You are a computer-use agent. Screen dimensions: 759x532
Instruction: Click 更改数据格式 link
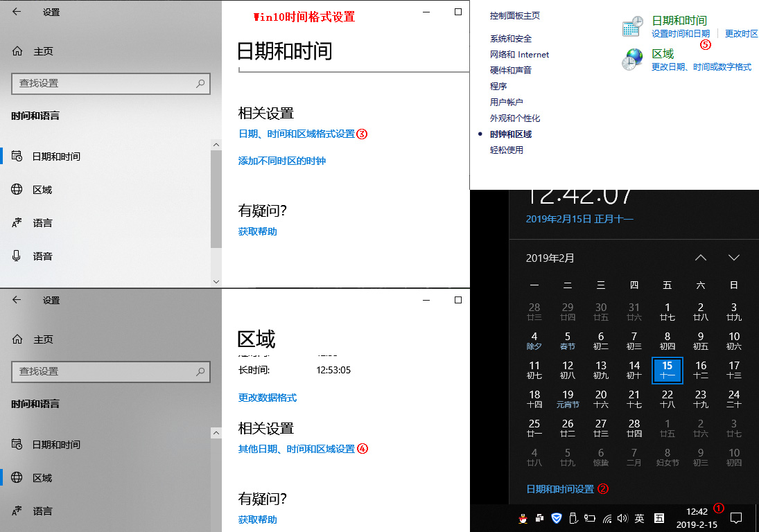(267, 398)
